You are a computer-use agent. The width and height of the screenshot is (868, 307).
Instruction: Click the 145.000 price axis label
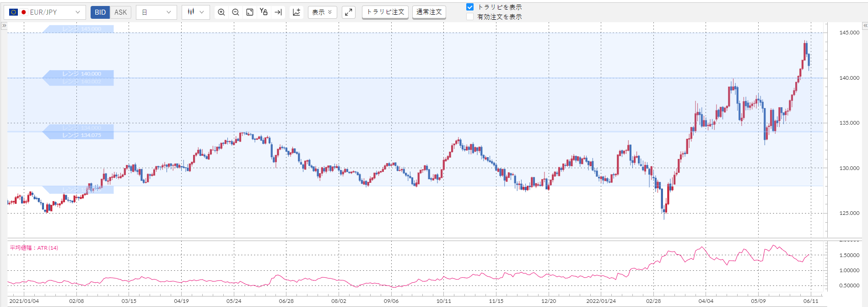(x=849, y=33)
